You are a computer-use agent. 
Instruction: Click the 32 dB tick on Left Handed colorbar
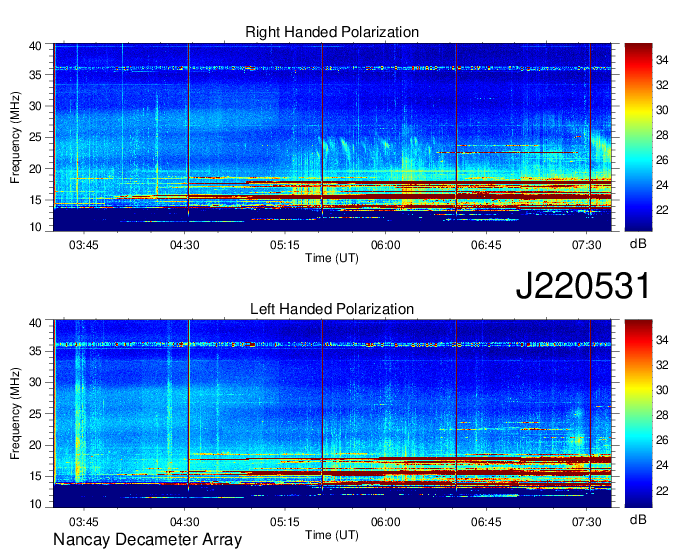[x=662, y=365]
